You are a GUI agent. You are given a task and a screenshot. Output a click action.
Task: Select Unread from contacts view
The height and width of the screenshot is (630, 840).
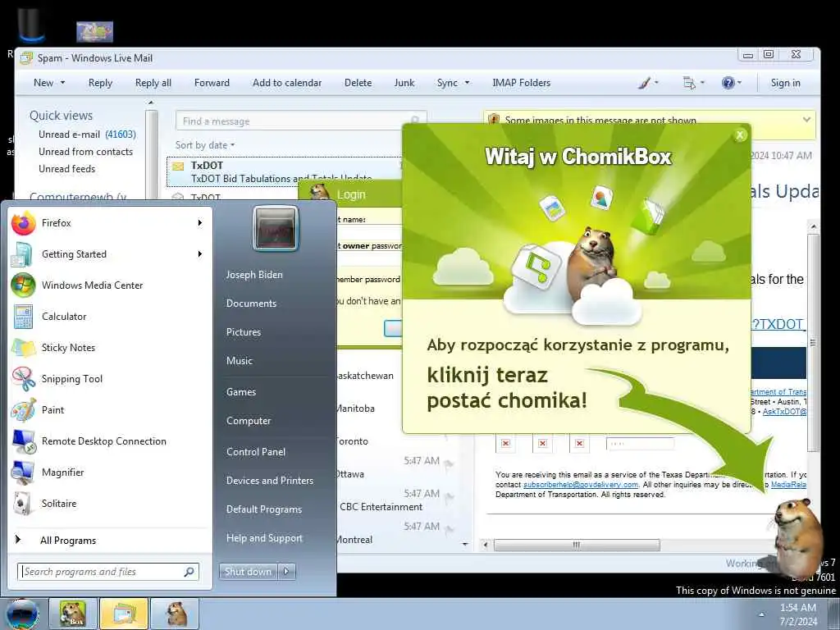[x=85, y=152]
